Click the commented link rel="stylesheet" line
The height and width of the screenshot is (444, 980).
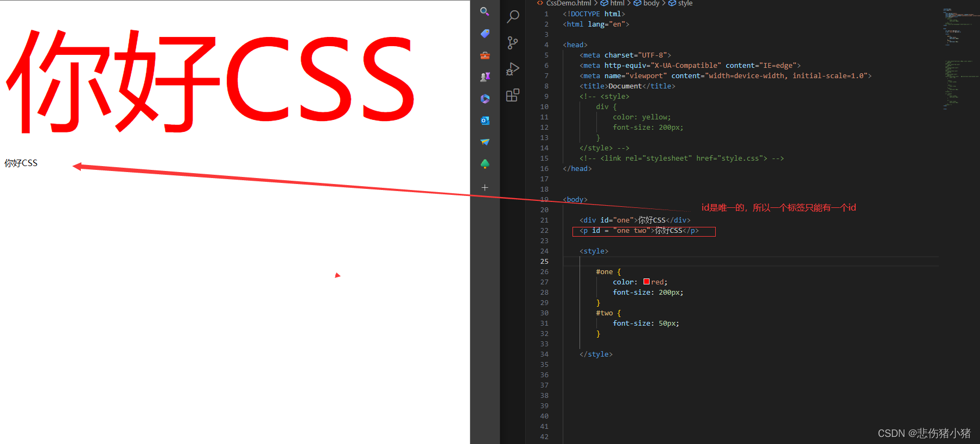click(x=682, y=158)
